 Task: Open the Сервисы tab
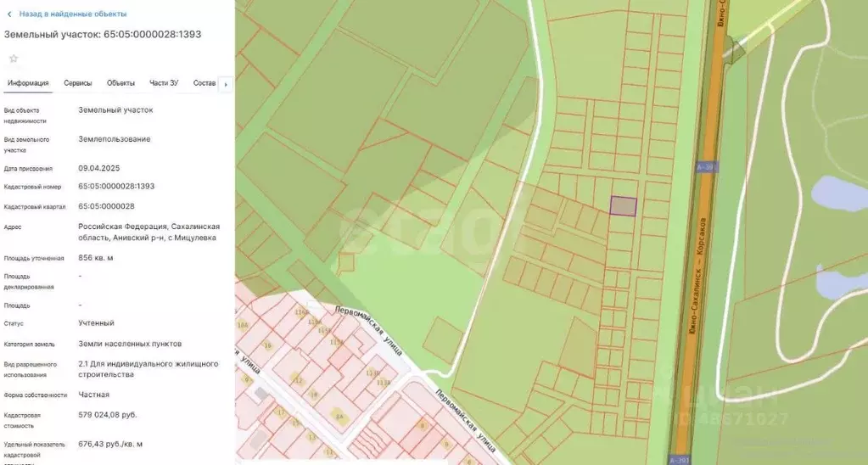point(78,83)
